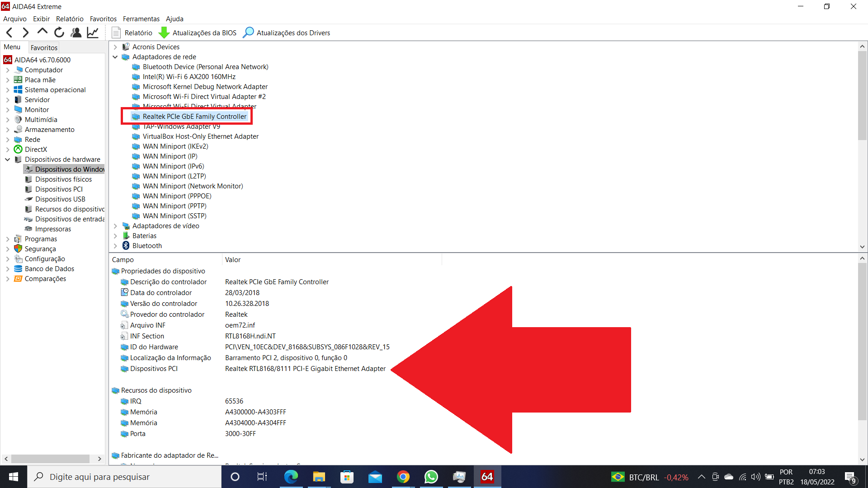Click Atualizações da BIOS button
This screenshot has width=868, height=488.
(198, 33)
